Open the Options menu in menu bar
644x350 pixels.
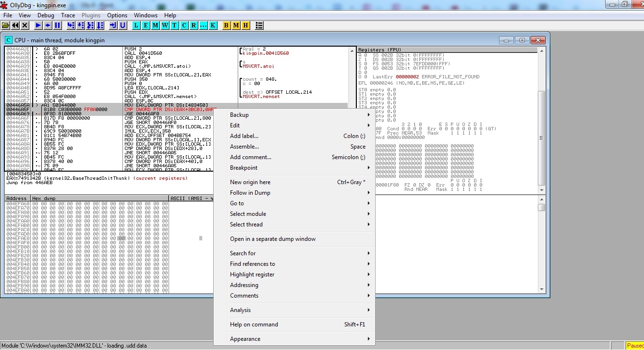(117, 15)
